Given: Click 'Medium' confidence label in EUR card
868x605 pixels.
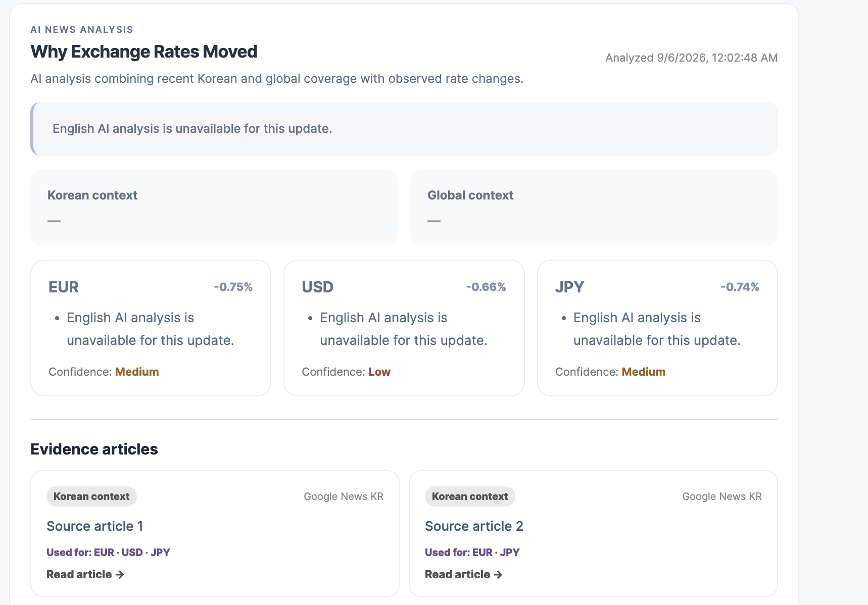Looking at the screenshot, I should click(137, 372).
